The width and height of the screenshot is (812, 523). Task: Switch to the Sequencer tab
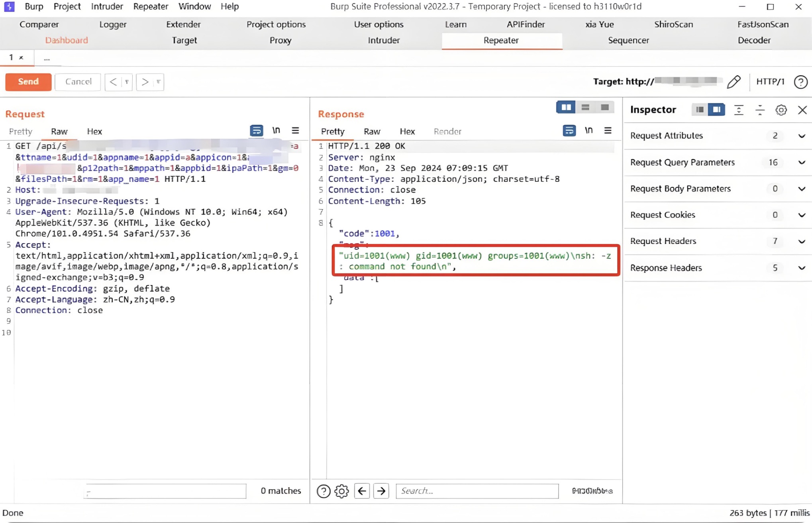pyautogui.click(x=628, y=40)
